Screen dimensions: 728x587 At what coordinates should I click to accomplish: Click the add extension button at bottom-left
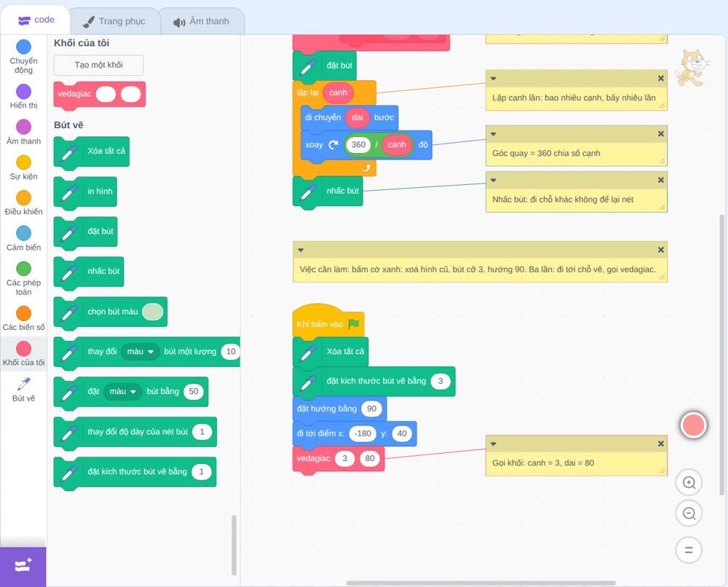pos(23,566)
